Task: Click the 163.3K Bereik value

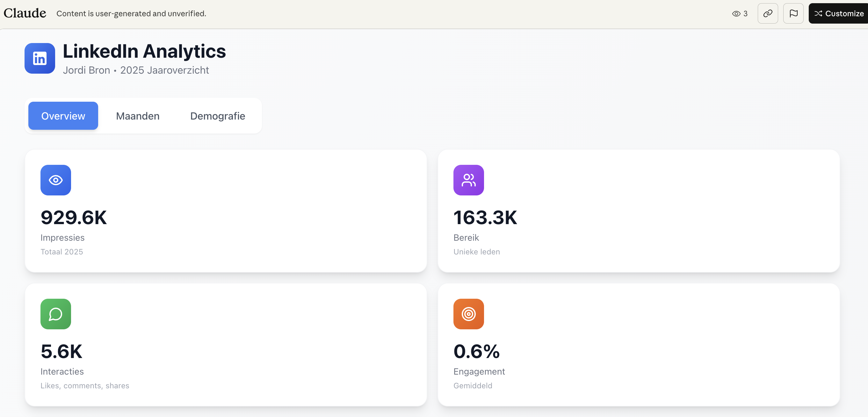Action: [x=485, y=217]
